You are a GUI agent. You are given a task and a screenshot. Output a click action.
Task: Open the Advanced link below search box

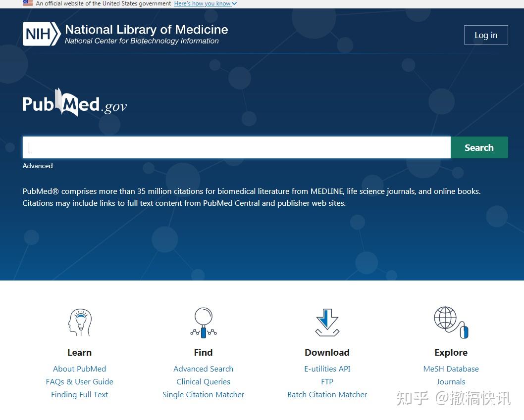click(x=38, y=166)
